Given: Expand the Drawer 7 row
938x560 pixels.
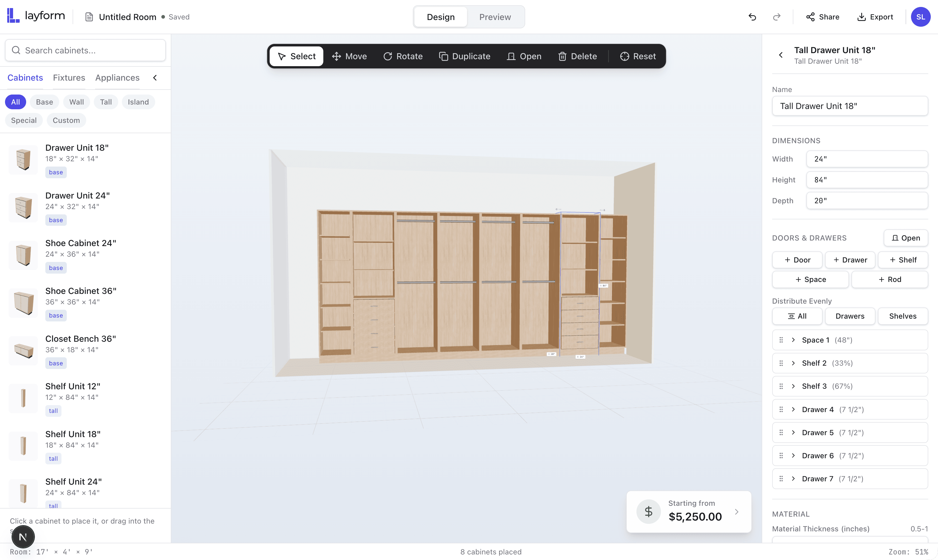Looking at the screenshot, I should 793,479.
